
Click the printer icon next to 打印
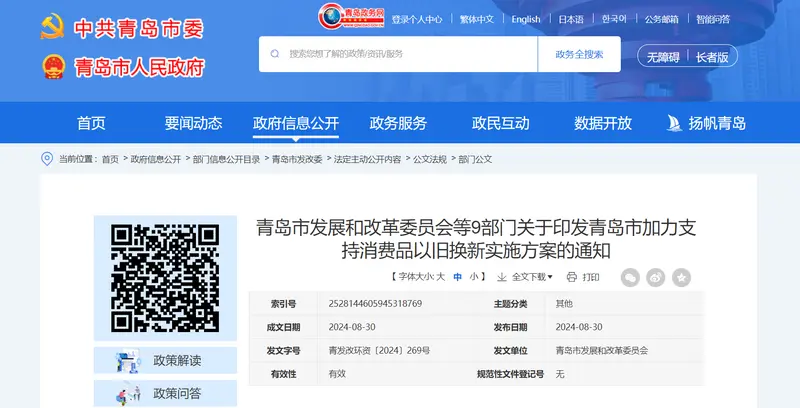571,277
